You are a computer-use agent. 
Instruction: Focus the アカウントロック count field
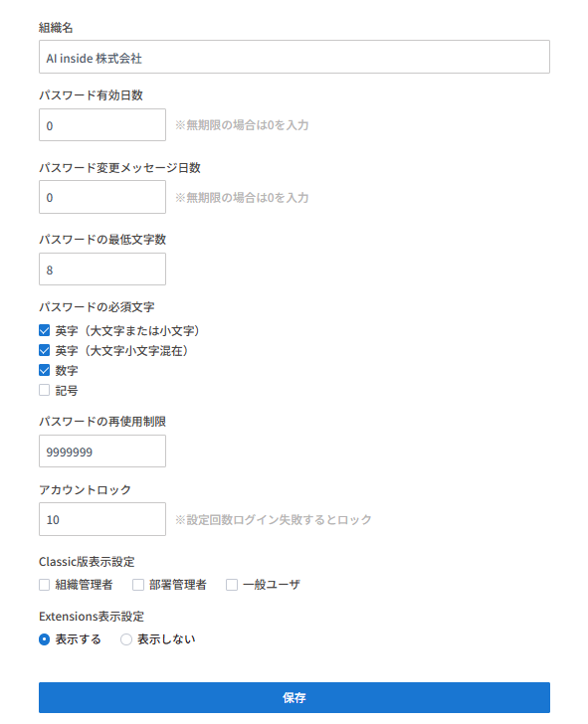coord(102,519)
